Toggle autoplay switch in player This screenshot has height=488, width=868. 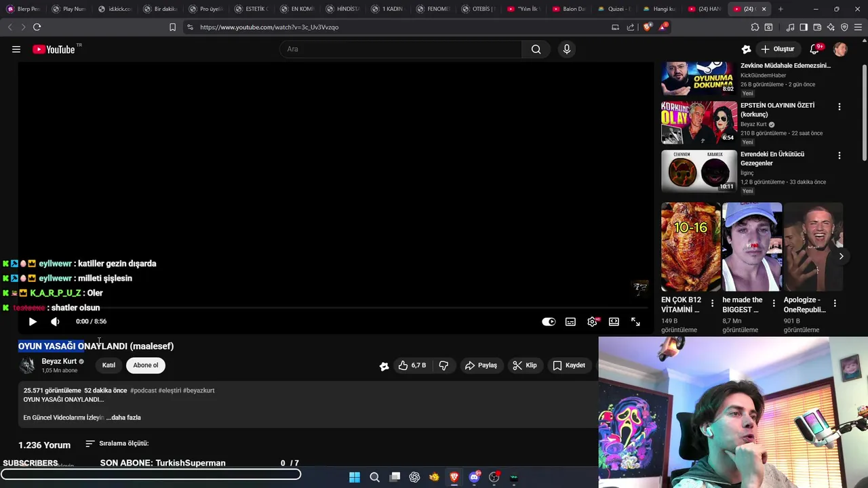pyautogui.click(x=549, y=321)
